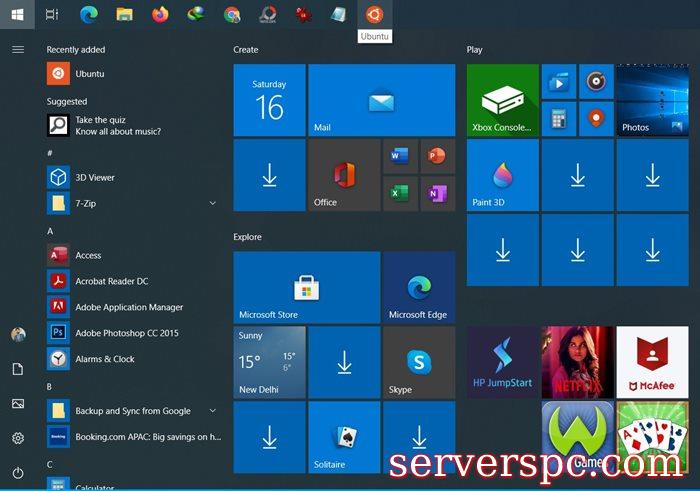The width and height of the screenshot is (700, 491).
Task: Launch the PowerPoint small tile
Action: (436, 155)
